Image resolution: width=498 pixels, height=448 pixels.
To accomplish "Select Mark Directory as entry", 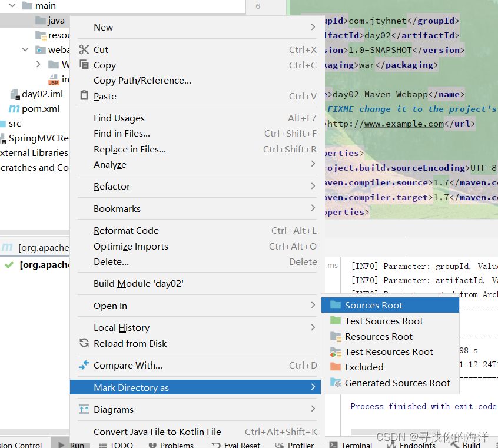I will (195, 387).
